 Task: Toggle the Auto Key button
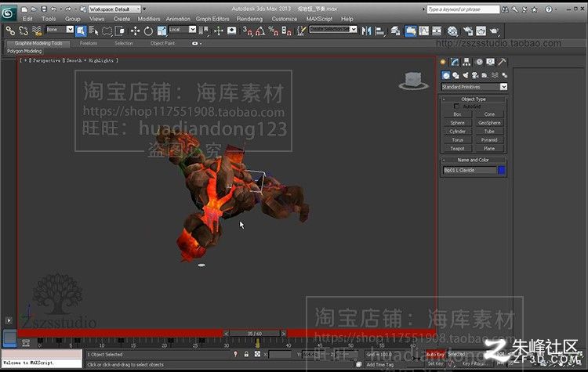[436, 355]
